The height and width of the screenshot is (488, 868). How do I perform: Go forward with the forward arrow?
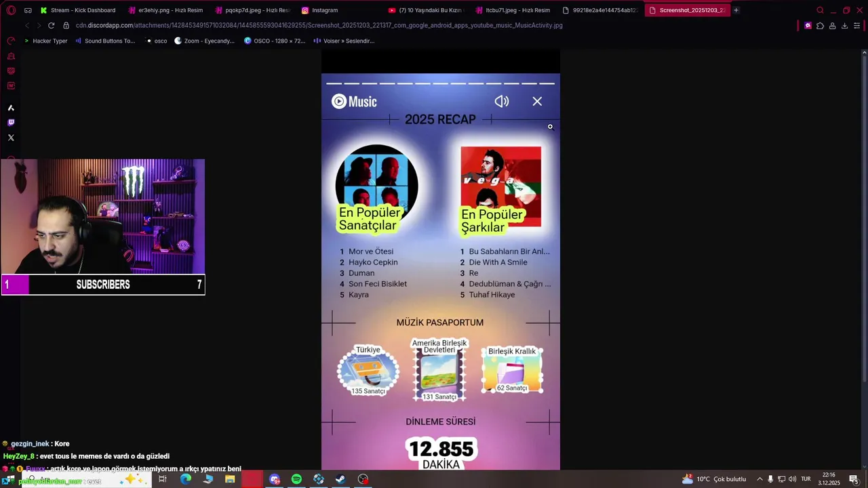coord(39,25)
